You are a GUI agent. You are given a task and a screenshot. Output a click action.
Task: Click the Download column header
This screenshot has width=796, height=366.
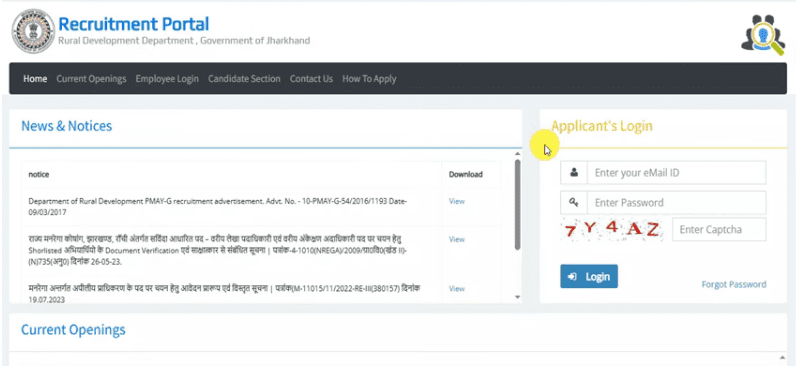coord(466,174)
